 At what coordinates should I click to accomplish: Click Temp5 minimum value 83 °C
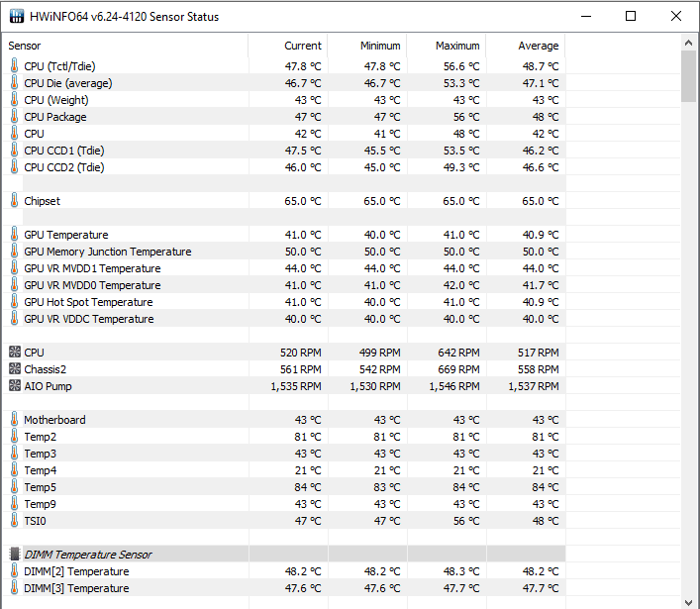click(386, 487)
